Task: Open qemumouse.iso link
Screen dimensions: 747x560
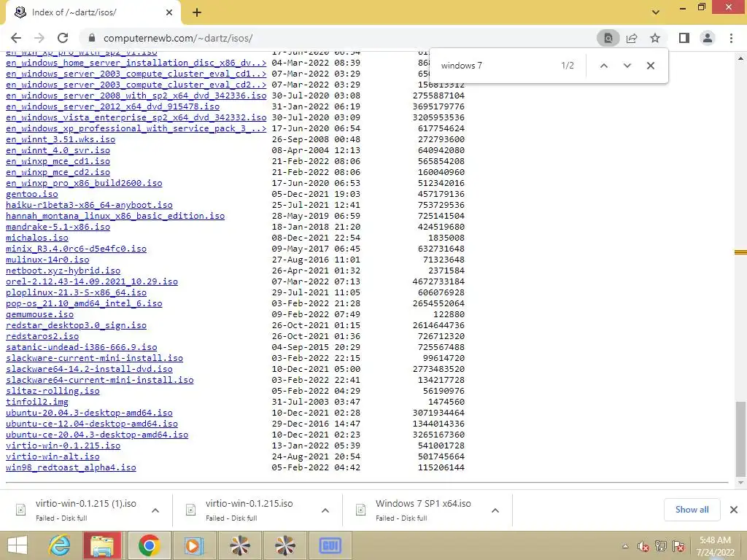Action: coord(40,314)
